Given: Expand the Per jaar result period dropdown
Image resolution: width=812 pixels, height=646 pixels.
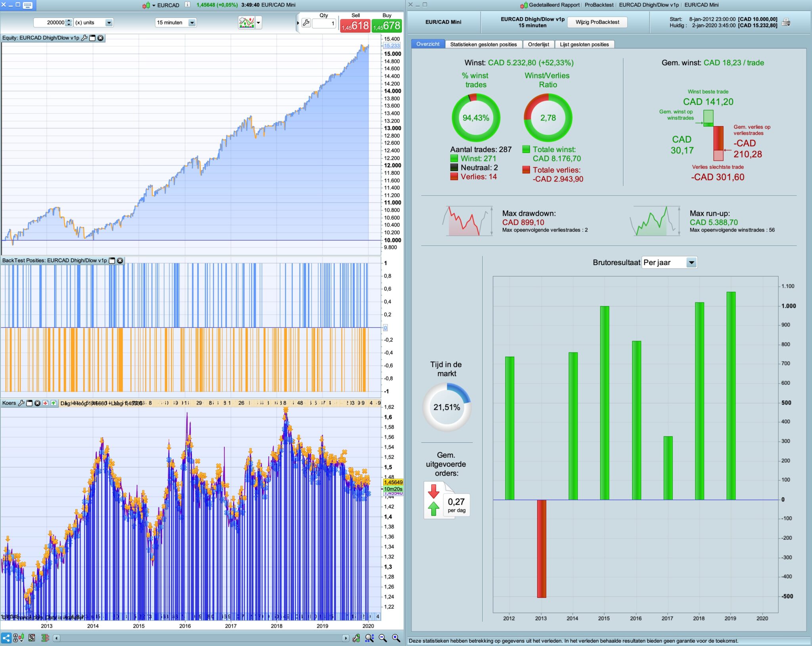Looking at the screenshot, I should tap(691, 262).
